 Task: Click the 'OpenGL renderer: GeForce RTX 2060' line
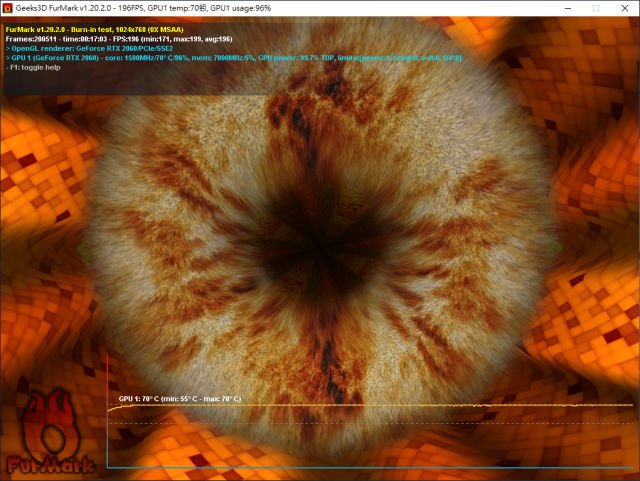pos(89,49)
